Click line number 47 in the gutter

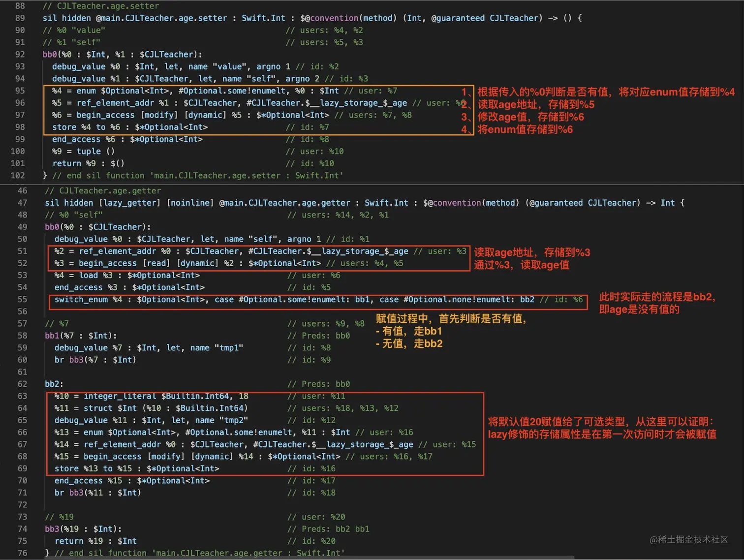[x=22, y=203]
